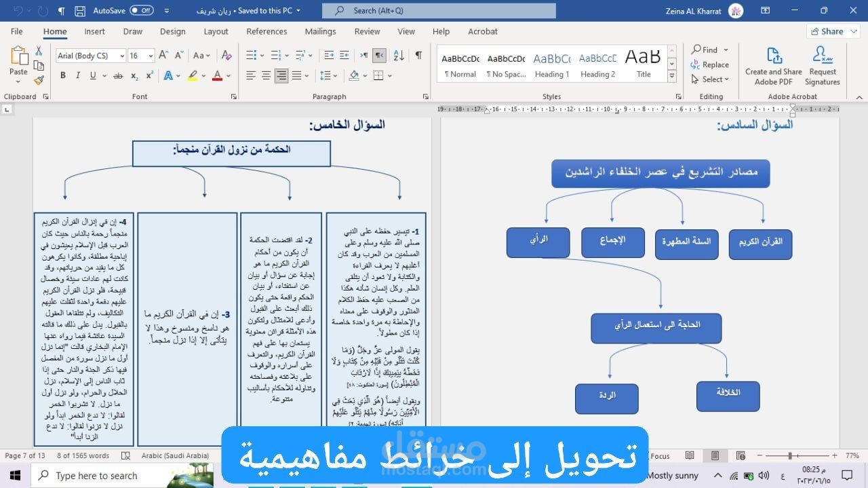Switch to the References ribbon tab
Image resolution: width=868 pixels, height=488 pixels.
pyautogui.click(x=267, y=31)
